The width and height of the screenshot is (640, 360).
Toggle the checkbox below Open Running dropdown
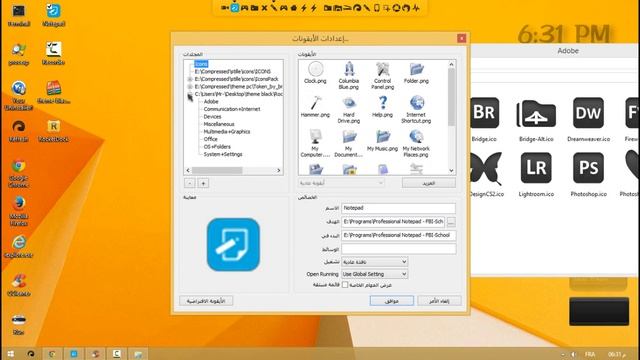[345, 285]
